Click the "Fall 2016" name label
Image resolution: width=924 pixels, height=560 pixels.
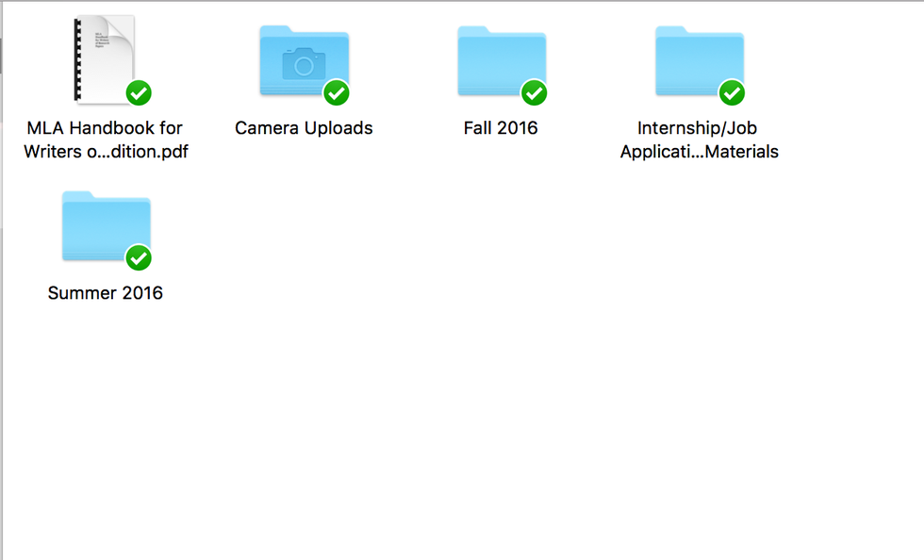tap(501, 128)
